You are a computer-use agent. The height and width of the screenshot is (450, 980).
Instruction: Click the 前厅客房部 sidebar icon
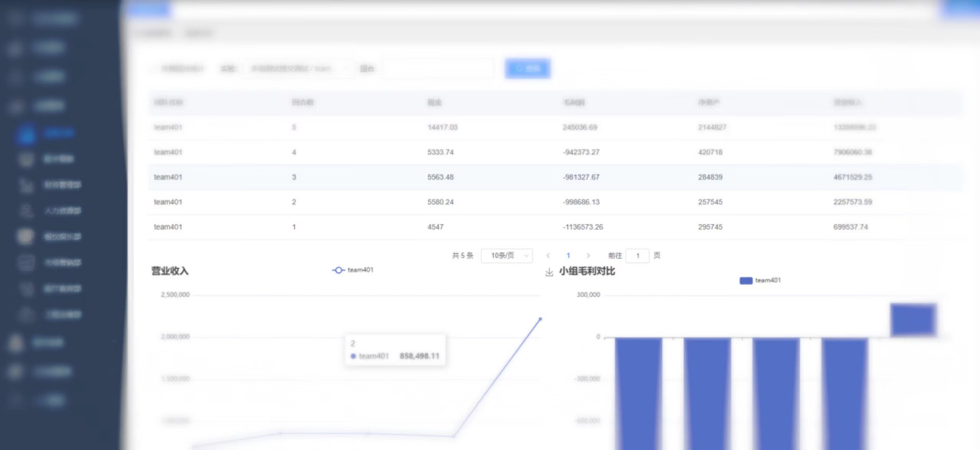pyautogui.click(x=26, y=289)
